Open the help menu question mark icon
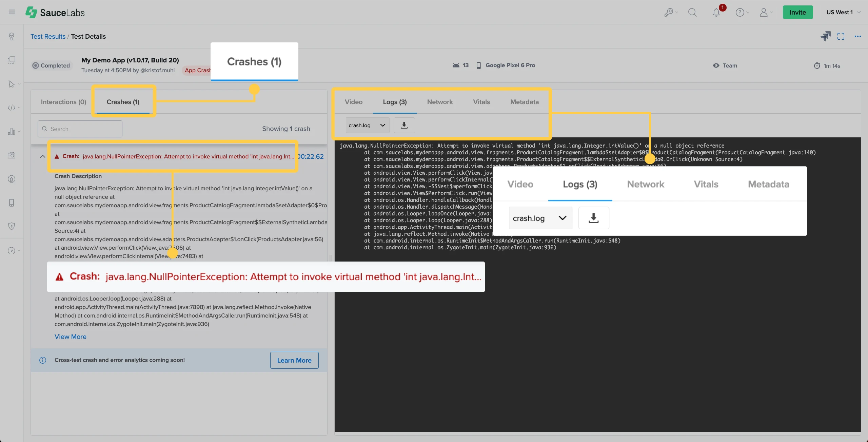Screen dimensions: 868x442 point(741,12)
